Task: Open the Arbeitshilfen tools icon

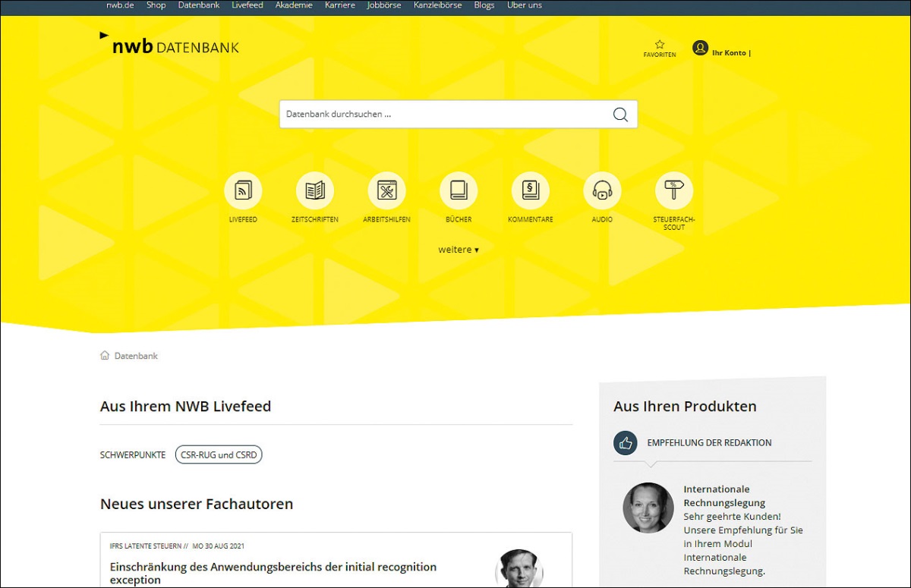Action: 386,190
